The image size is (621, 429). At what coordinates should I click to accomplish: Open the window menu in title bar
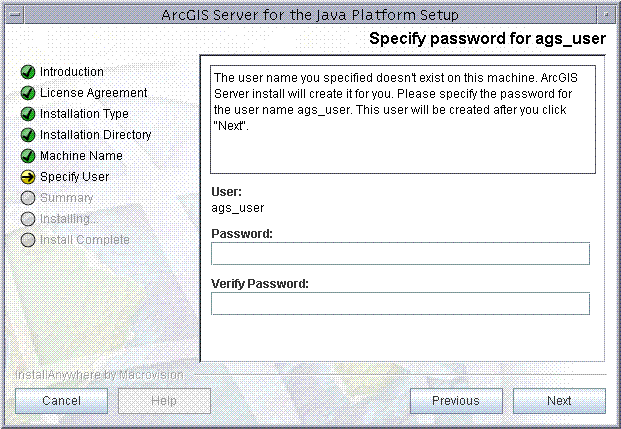[x=15, y=15]
